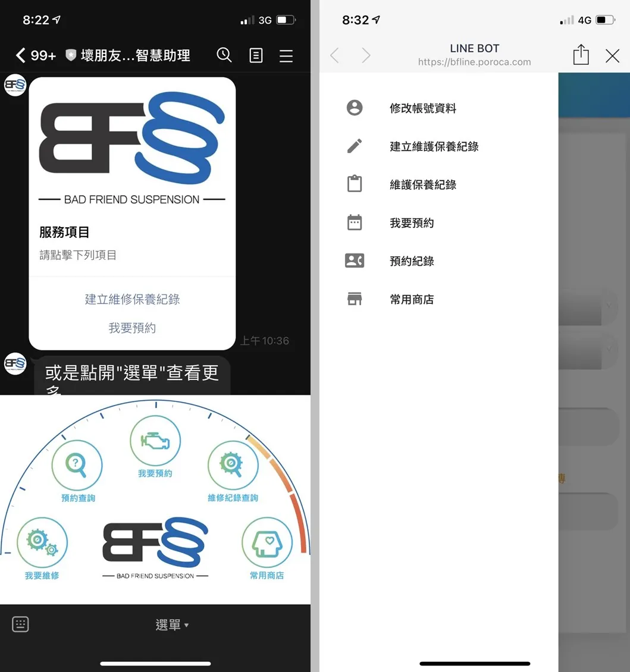This screenshot has height=672, width=630.
Task: Open 常用商店 in the side drawer menu
Action: coord(412,299)
